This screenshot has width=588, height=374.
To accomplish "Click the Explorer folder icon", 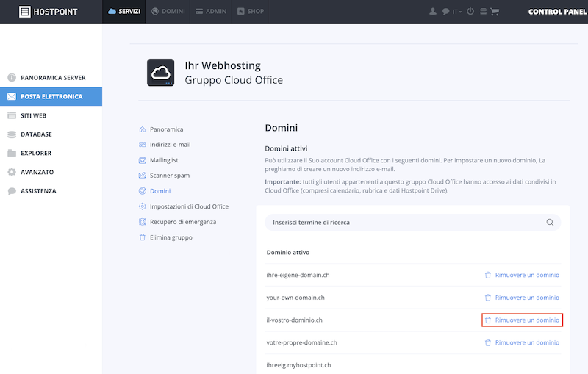I will click(12, 153).
